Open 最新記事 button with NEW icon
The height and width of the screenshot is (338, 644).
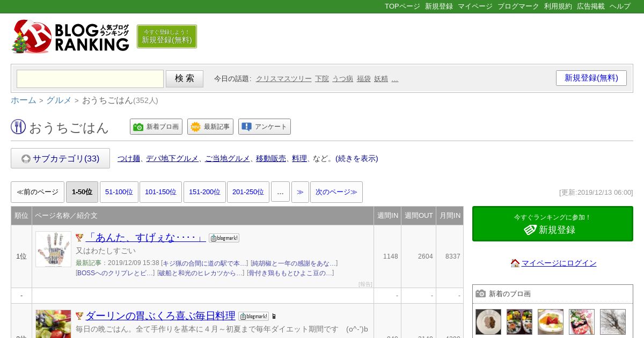point(210,127)
